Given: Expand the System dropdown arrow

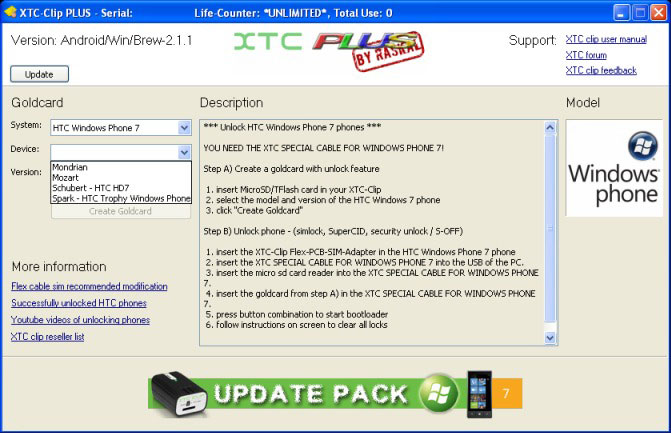Looking at the screenshot, I should pos(184,128).
